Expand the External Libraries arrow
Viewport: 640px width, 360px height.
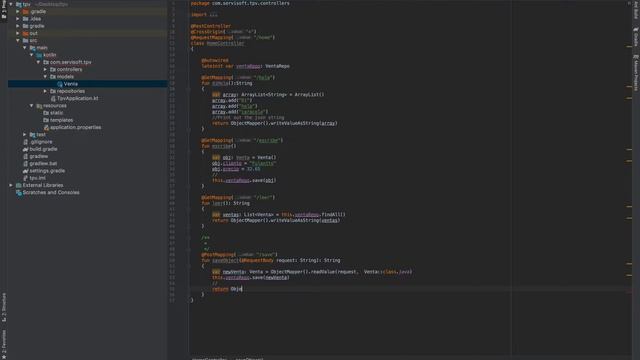11,185
